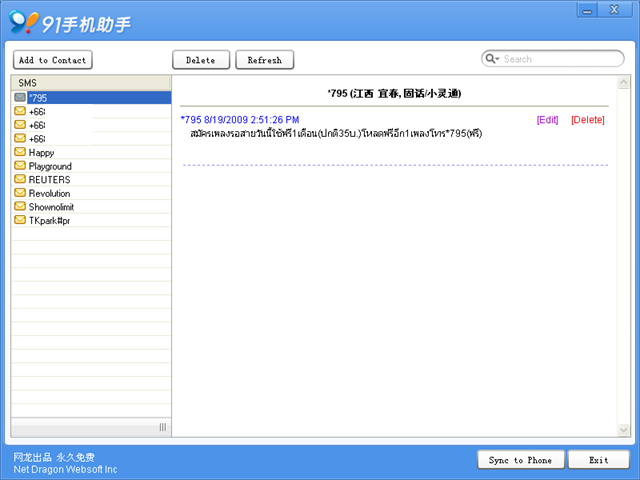Image resolution: width=640 pixels, height=480 pixels.
Task: Click scroll down arrow in message pane
Action: [623, 429]
